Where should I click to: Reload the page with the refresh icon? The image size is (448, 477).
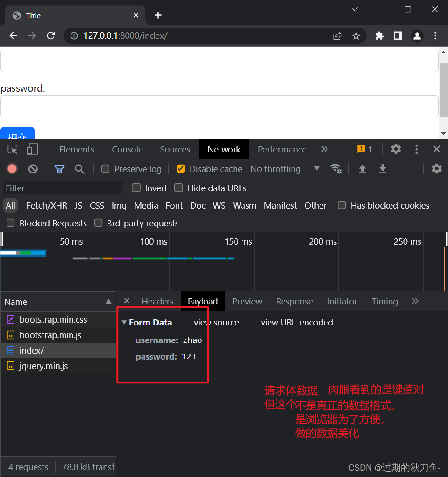(x=51, y=36)
